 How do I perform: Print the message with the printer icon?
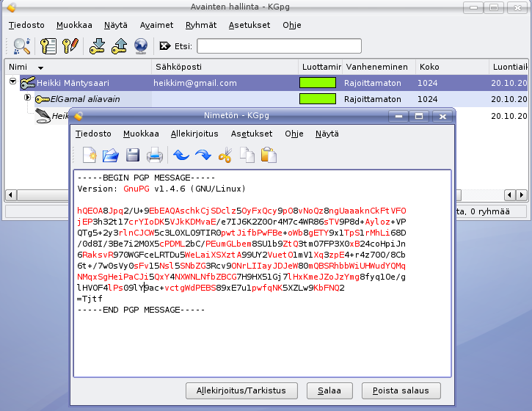click(x=154, y=155)
